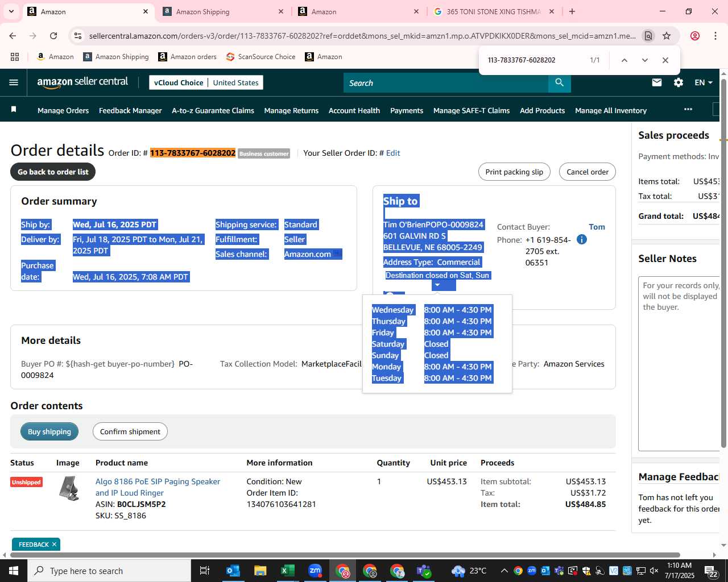Click the site information icon in address bar
Screen dimensions: 728x582
[x=78, y=36]
